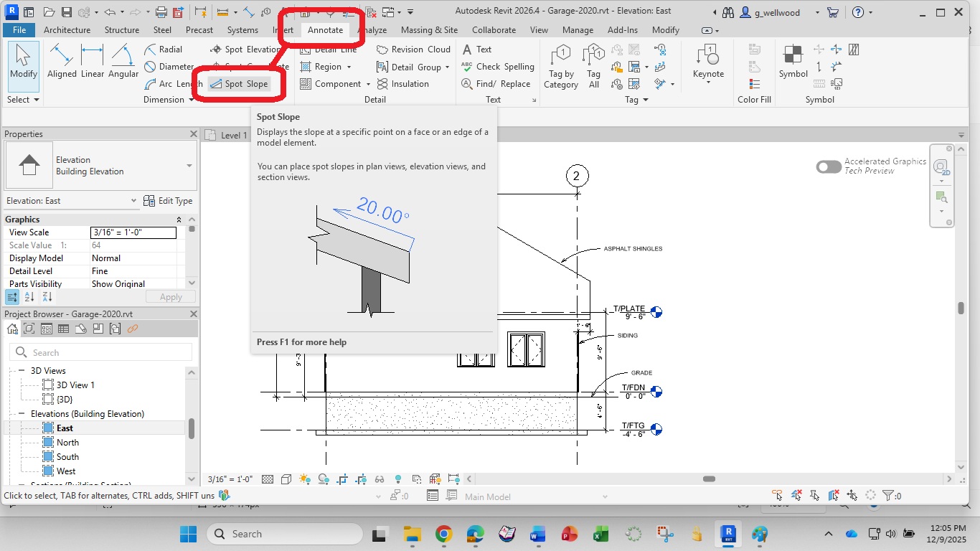This screenshot has width=980, height=551.
Task: Collapse Elevations (Building Elevation) node
Action: tap(22, 414)
